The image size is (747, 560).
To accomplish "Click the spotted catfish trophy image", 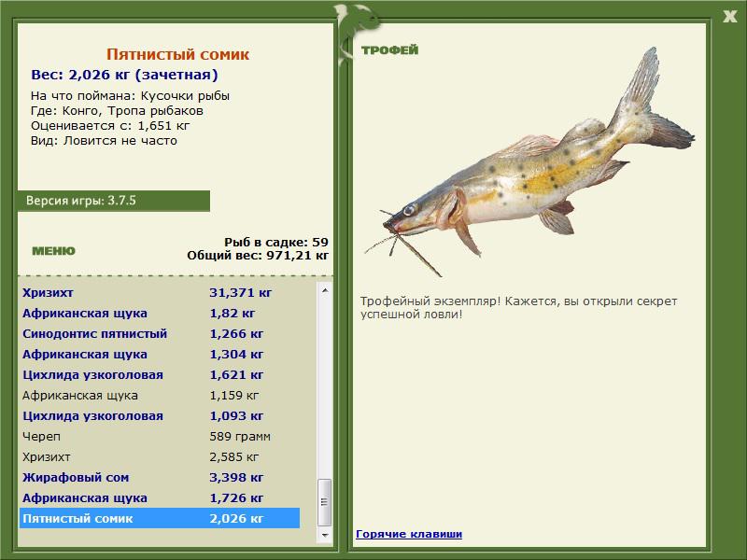I will 529,161.
